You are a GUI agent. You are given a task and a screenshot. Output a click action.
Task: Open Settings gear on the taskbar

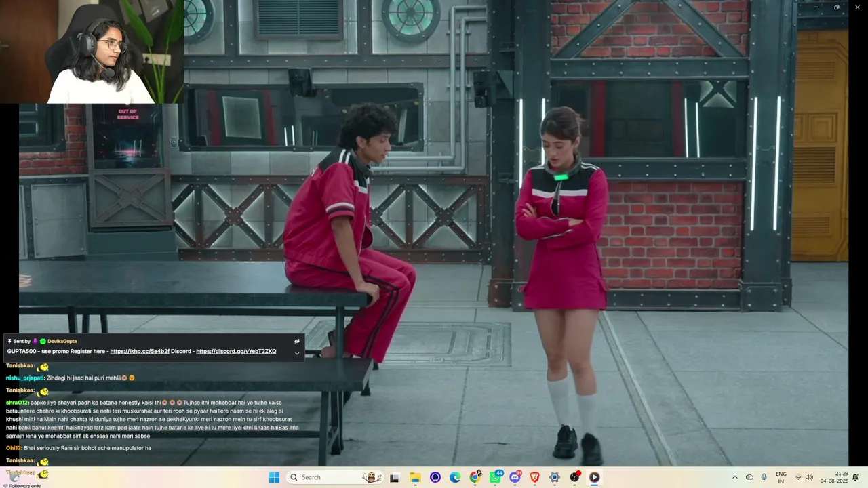[555, 477]
